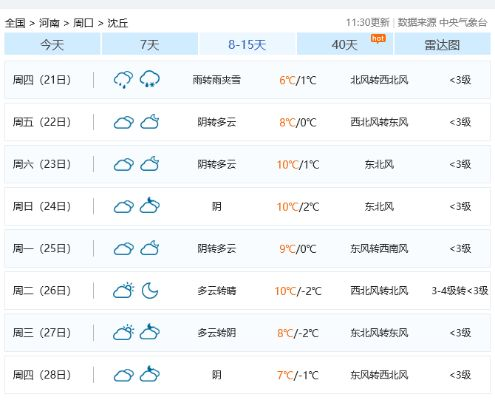The height and width of the screenshot is (400, 495).
Task: Select the 8-15天 forecast tab
Action: click(247, 44)
